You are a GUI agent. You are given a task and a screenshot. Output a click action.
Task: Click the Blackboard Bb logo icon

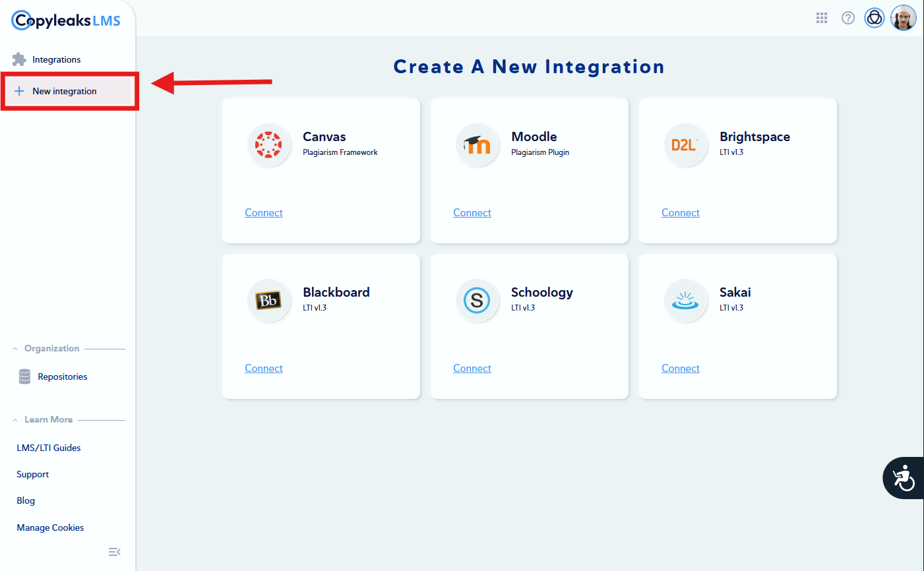(x=268, y=300)
